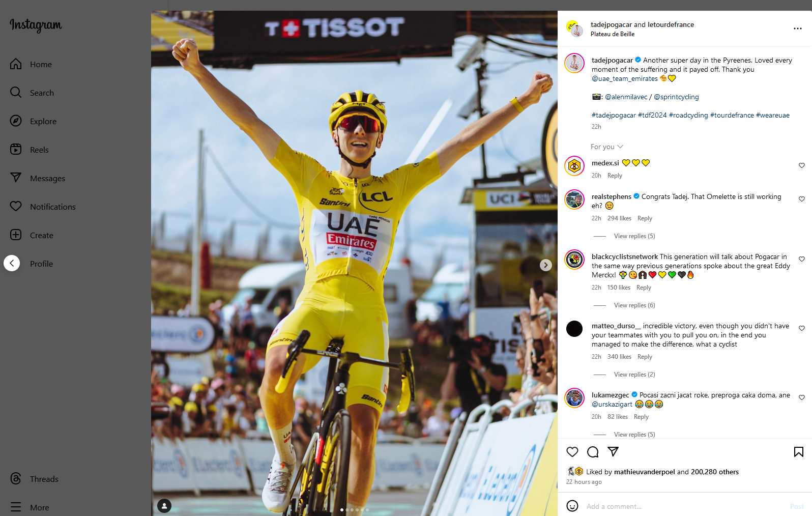Show tagged people icon on photo

(164, 506)
